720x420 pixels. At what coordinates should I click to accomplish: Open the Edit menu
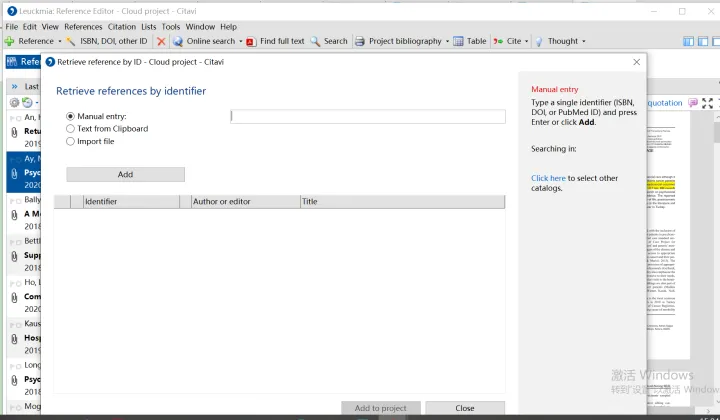(29, 27)
